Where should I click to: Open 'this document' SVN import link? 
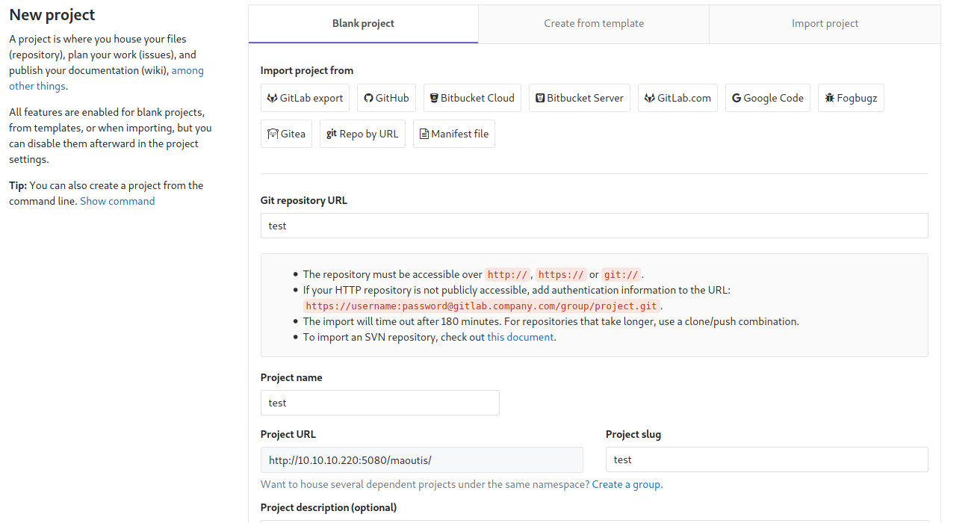pos(521,337)
